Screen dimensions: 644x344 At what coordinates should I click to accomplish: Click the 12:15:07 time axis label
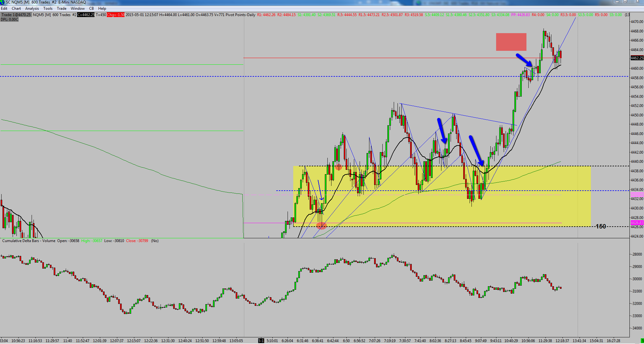pyautogui.click(x=134, y=341)
